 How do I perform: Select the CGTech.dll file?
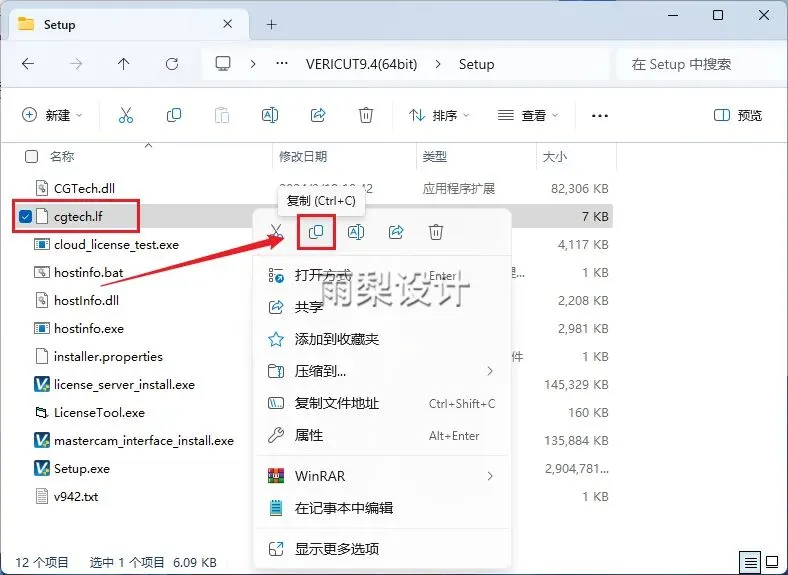[x=84, y=188]
